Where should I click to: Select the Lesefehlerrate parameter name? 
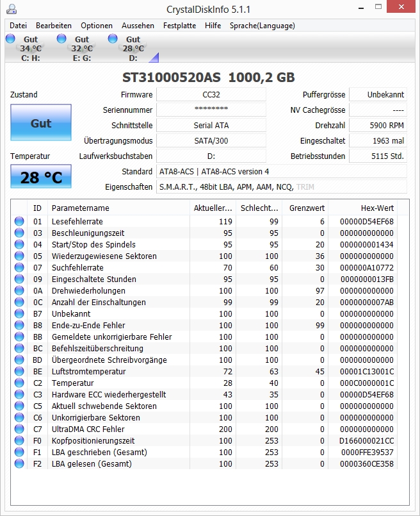click(x=77, y=222)
